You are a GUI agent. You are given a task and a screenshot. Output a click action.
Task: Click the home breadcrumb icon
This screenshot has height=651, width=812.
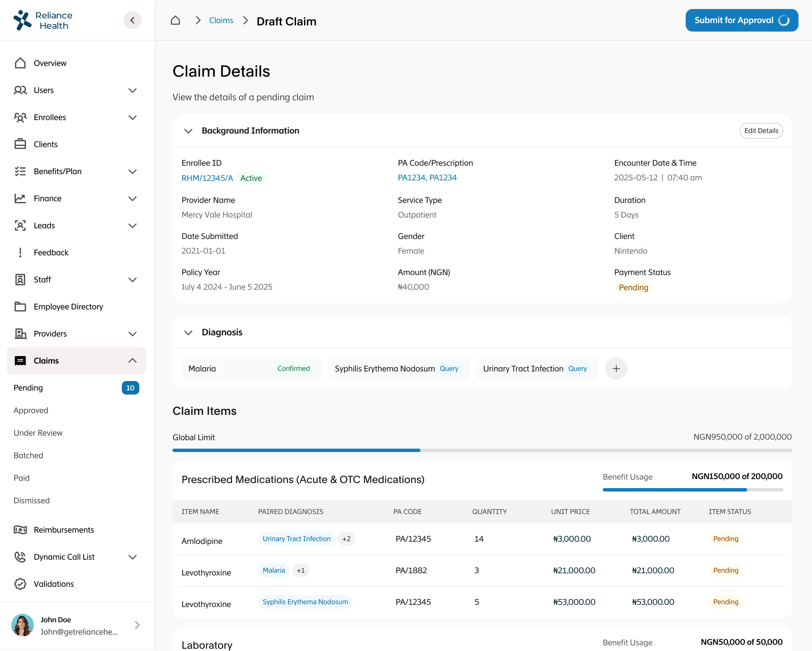175,20
